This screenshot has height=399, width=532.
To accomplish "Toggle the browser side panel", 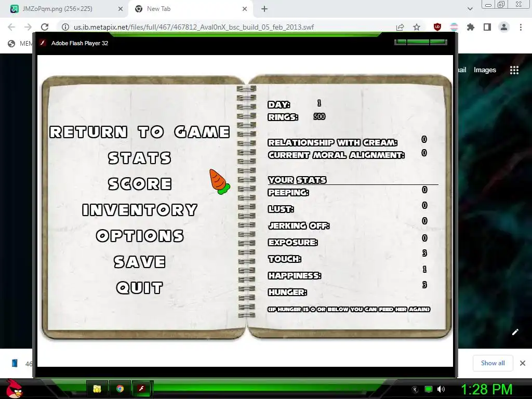I will (x=487, y=27).
